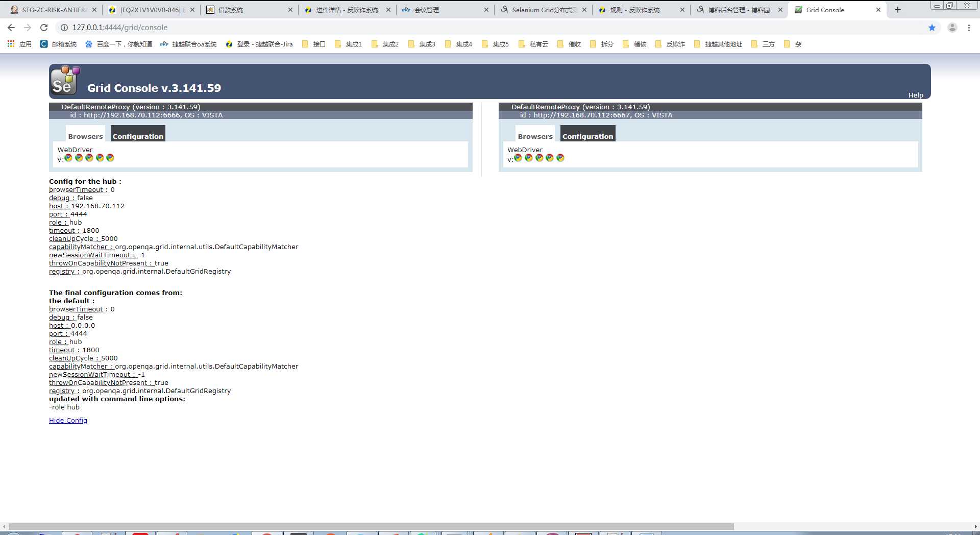The image size is (980, 535).
Task: Open the 稽核 bookmark folder
Action: point(634,44)
